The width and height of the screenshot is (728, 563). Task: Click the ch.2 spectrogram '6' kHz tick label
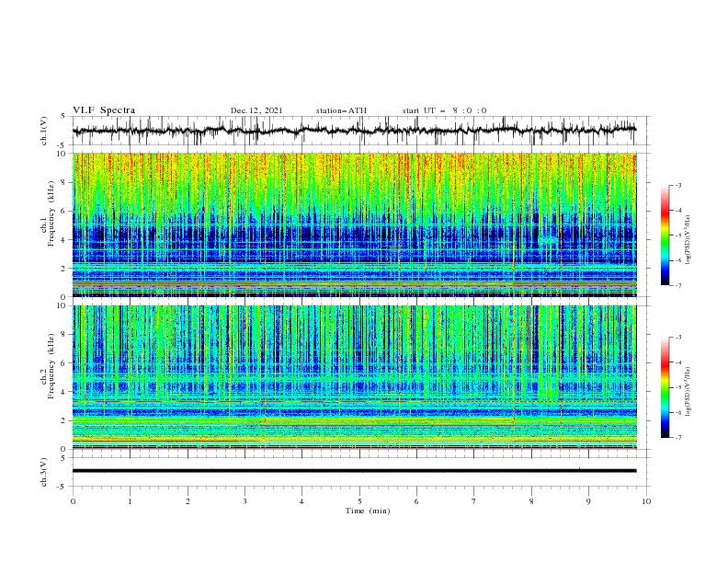[x=64, y=363]
